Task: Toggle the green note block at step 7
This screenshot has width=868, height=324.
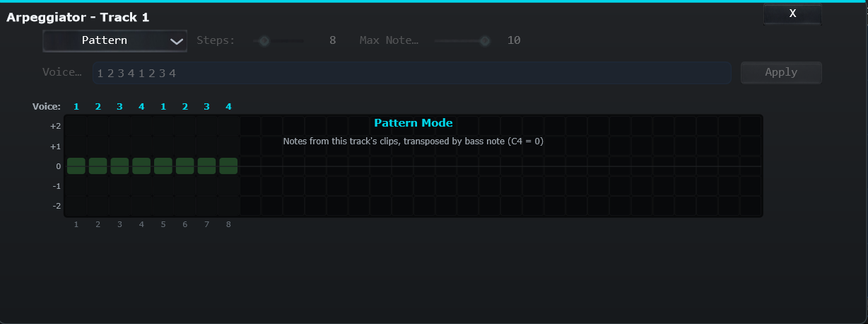Action: pos(206,166)
